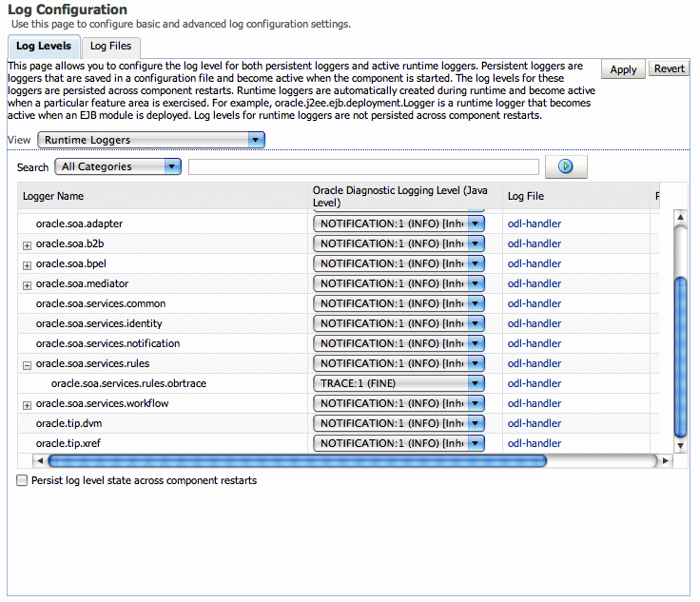Open odl-handler link for oracle.tip.dvm
Screen dimensions: 700x602
click(534, 423)
